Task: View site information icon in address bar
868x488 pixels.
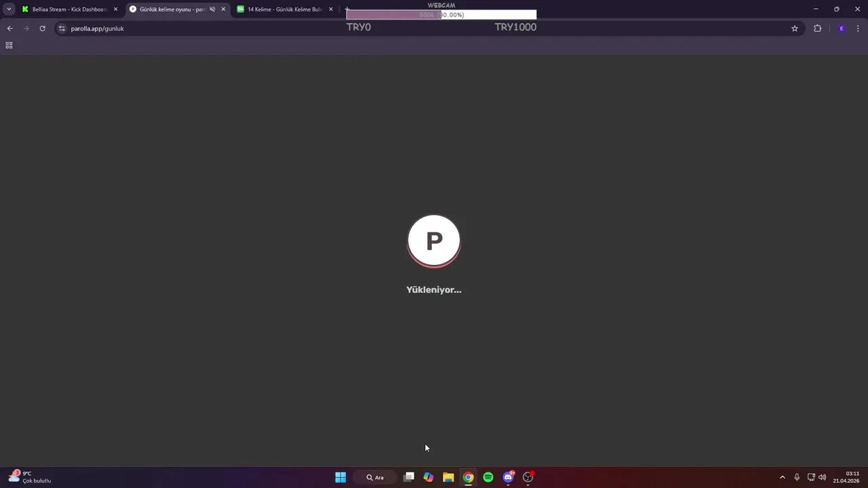Action: coord(62,28)
